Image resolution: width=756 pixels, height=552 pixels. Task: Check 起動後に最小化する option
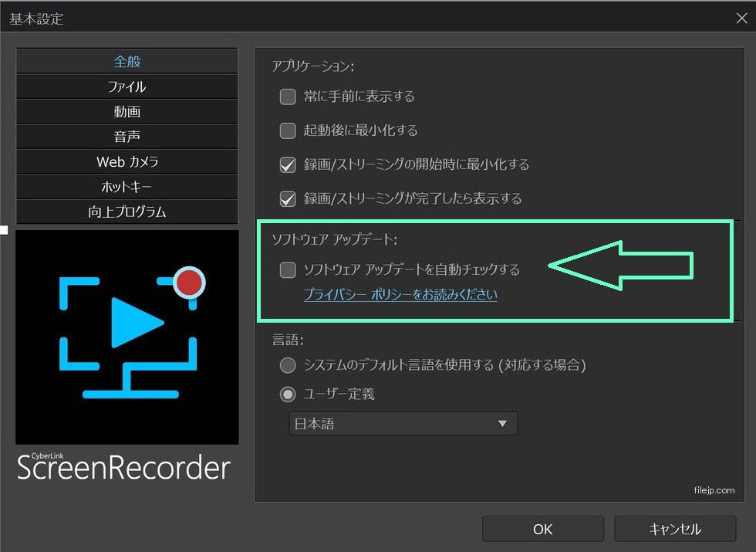coord(288,130)
